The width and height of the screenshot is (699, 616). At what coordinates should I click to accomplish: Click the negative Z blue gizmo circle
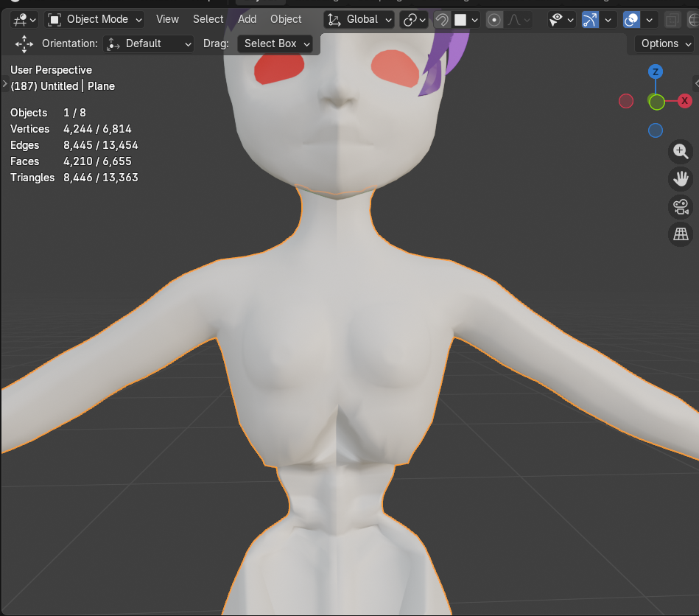(655, 130)
